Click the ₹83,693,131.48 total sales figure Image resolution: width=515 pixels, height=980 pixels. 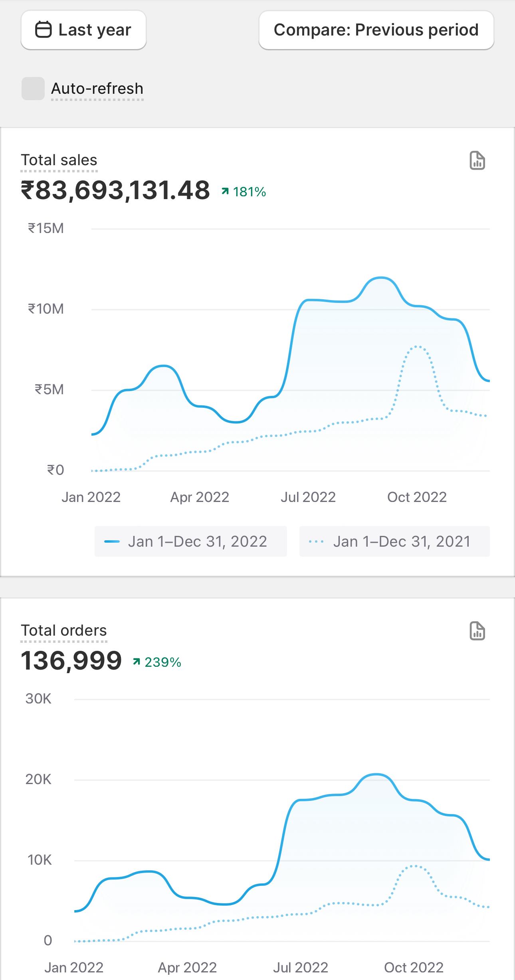pyautogui.click(x=115, y=190)
